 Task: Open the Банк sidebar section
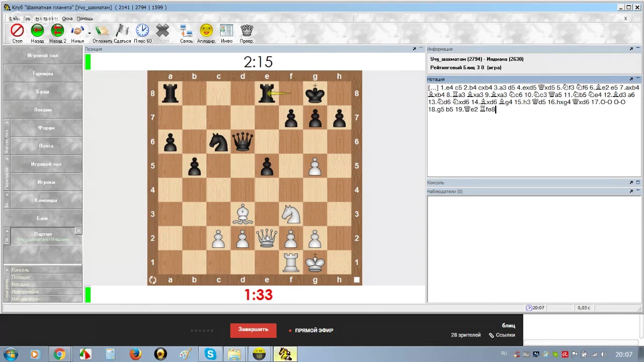(x=43, y=218)
